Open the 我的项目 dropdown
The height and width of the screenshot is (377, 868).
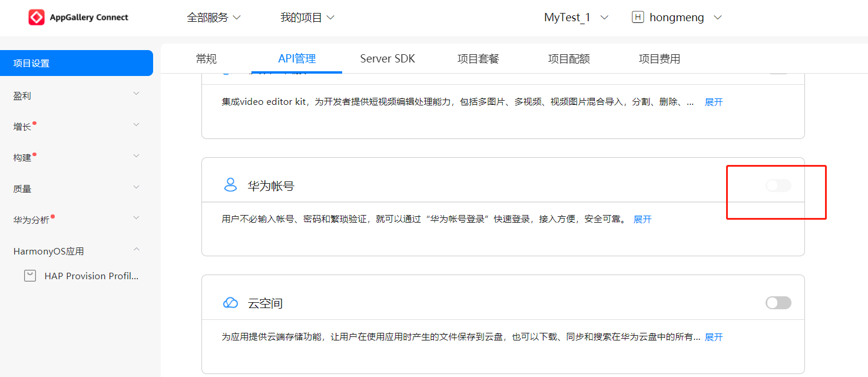(307, 18)
